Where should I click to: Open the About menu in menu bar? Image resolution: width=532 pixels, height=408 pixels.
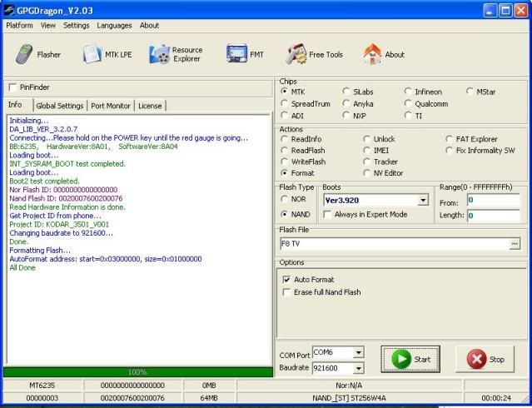point(149,26)
